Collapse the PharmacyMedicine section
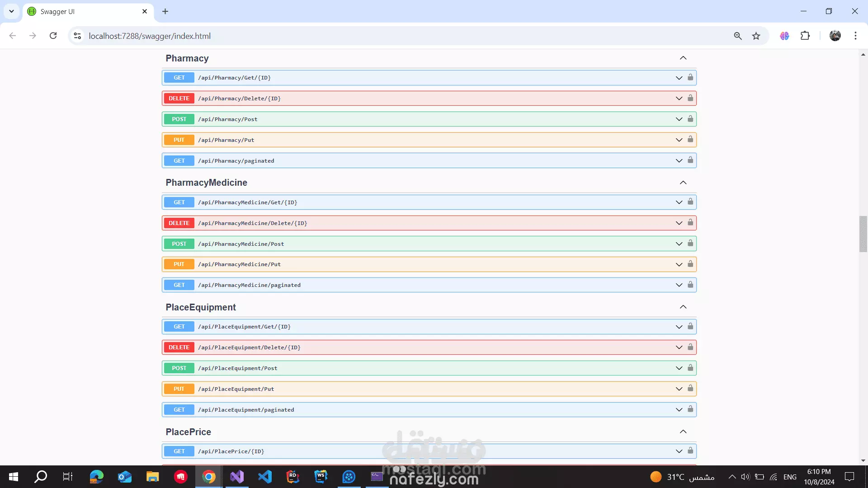Viewport: 868px width, 488px height. coord(683,183)
